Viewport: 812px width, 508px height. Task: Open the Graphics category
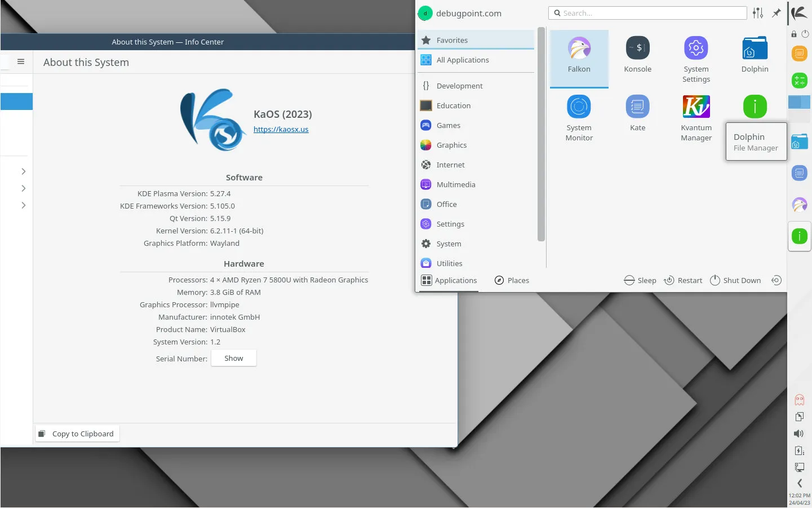(x=476, y=145)
